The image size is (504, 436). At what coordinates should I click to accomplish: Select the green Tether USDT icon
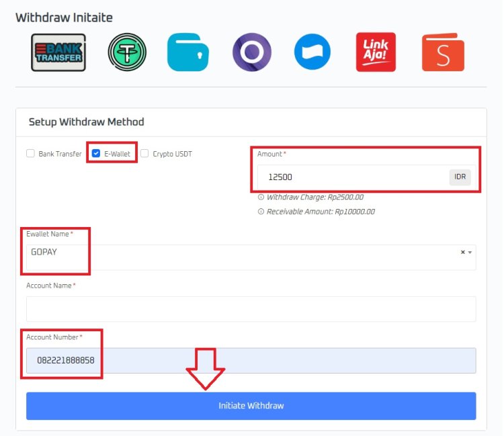click(127, 52)
